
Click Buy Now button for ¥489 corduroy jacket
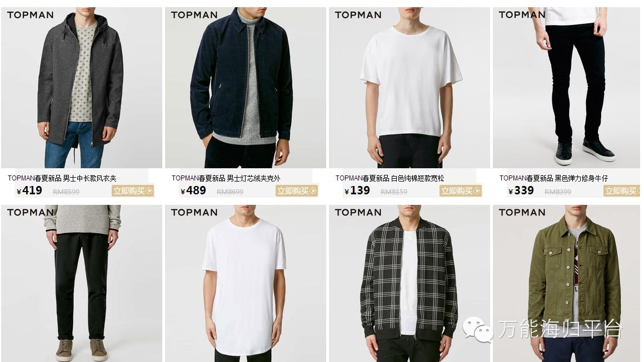(x=297, y=191)
